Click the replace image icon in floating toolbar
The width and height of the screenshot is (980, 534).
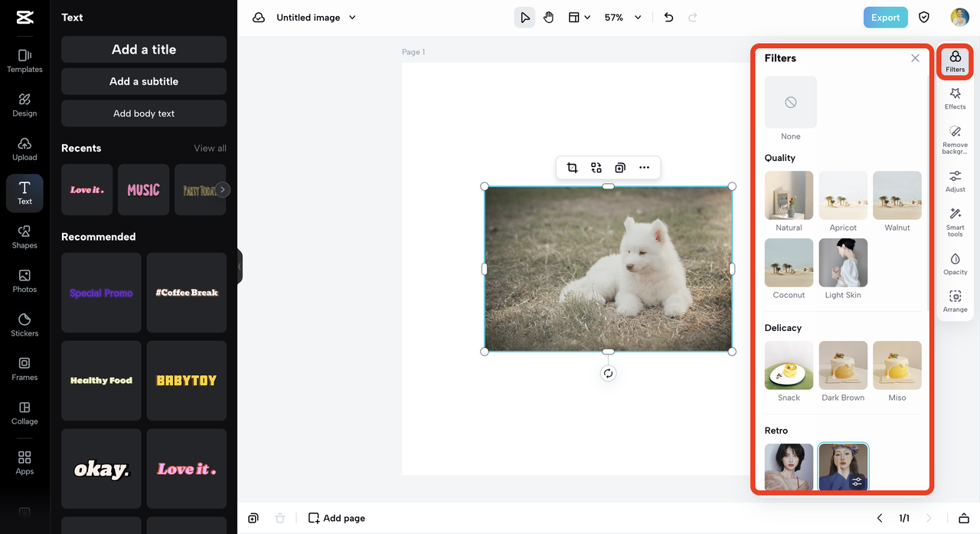596,168
